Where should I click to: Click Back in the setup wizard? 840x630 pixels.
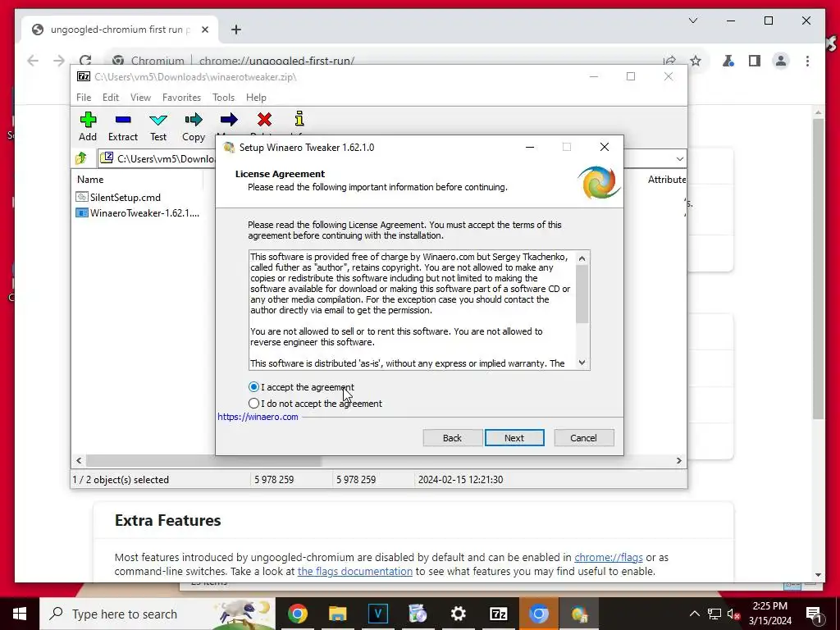[x=452, y=438]
